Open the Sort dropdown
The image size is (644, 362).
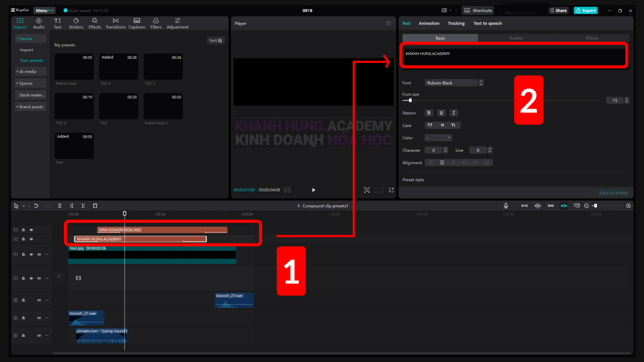point(216,40)
